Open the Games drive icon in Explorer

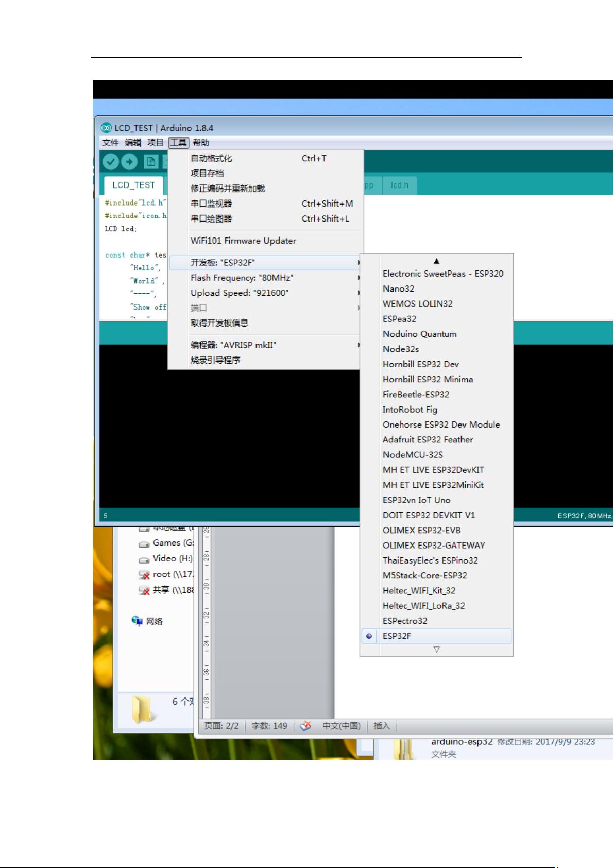[144, 543]
